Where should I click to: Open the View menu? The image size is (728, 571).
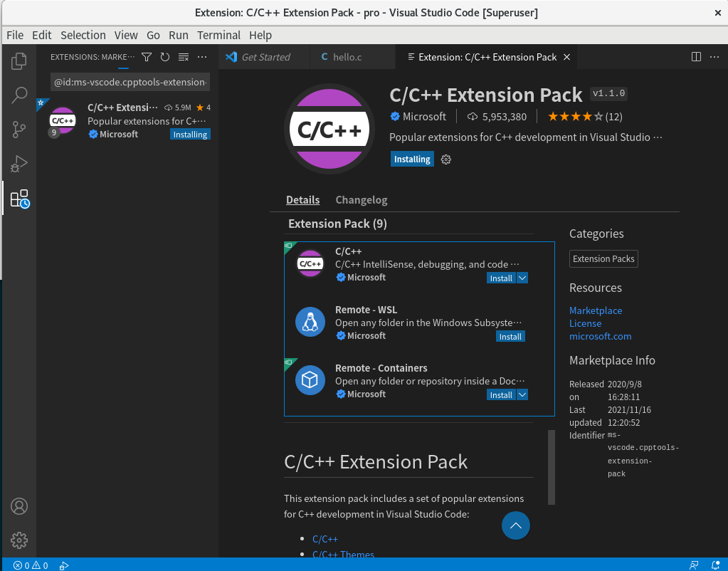click(x=126, y=36)
